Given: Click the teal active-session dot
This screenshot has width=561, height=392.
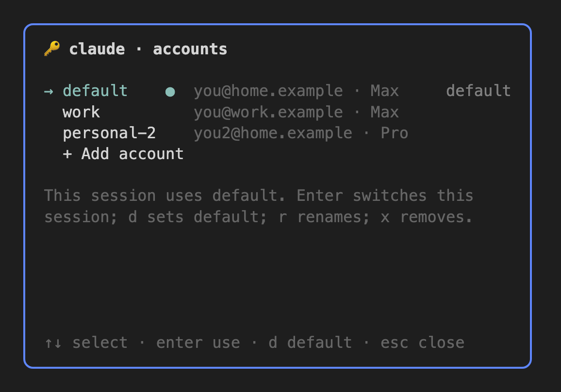Looking at the screenshot, I should coord(170,92).
